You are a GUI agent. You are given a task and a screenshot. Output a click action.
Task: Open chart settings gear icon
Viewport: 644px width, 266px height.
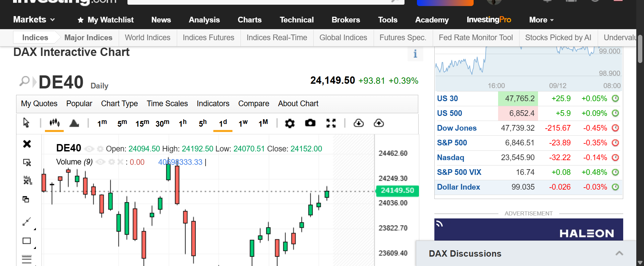(289, 123)
